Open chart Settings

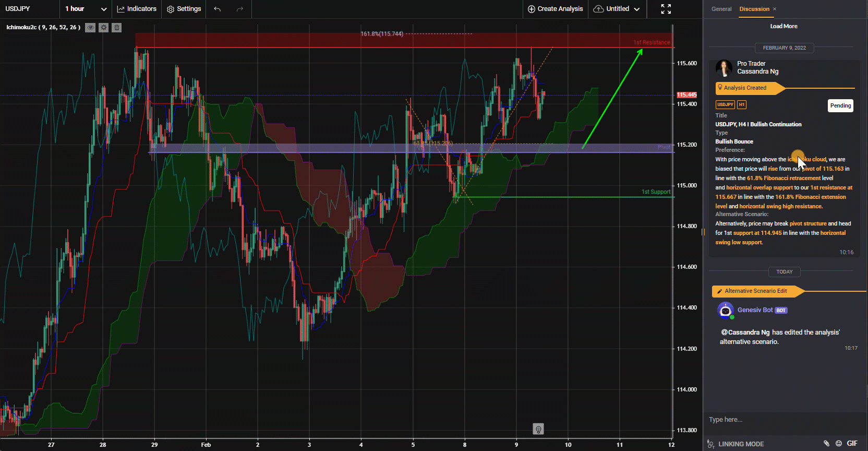[x=184, y=9]
